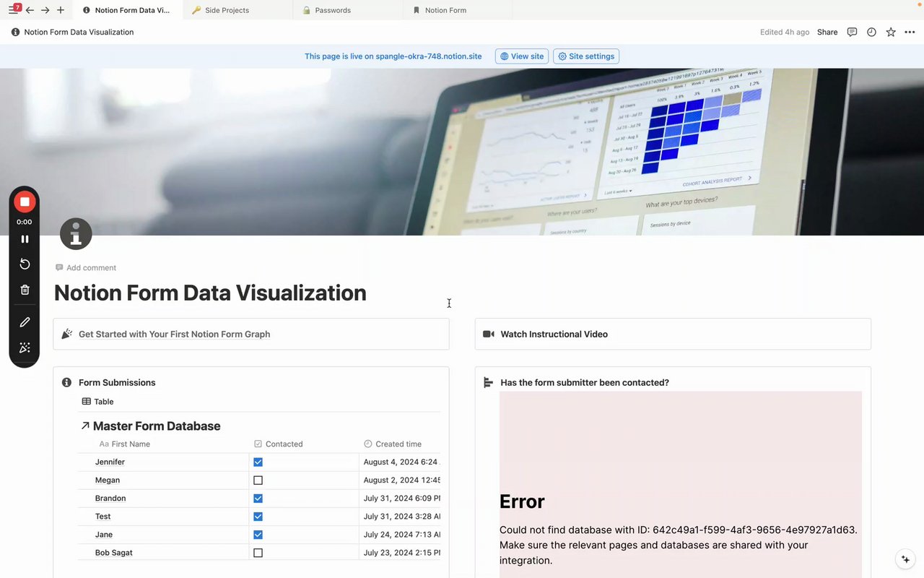This screenshot has height=578, width=924.
Task: Click the Megan name cell
Action: pyautogui.click(x=163, y=480)
